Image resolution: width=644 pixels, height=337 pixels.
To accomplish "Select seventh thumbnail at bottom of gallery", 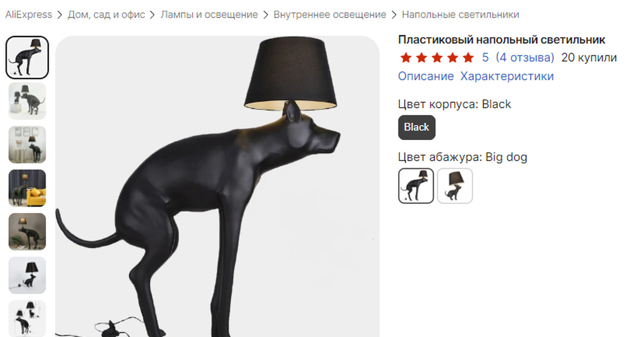I will pos(27,319).
